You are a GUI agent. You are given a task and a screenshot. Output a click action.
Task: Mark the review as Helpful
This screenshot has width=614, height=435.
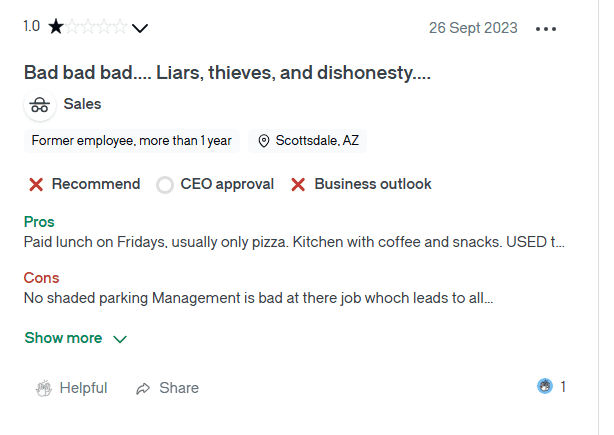tap(83, 388)
